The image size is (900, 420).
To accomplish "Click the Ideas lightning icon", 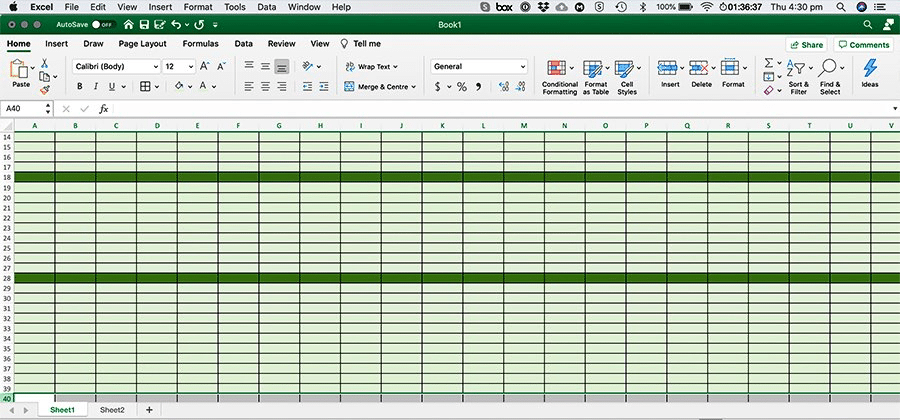I will click(870, 68).
